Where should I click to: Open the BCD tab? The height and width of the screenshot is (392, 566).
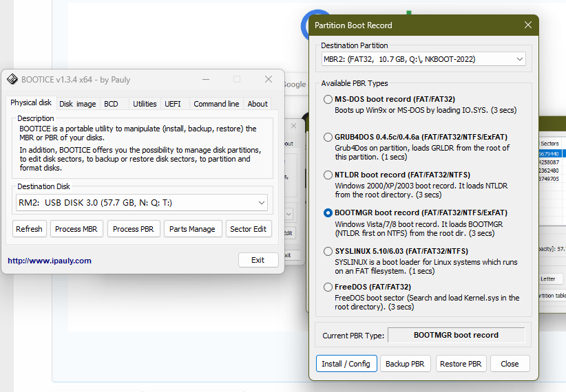pyautogui.click(x=110, y=104)
